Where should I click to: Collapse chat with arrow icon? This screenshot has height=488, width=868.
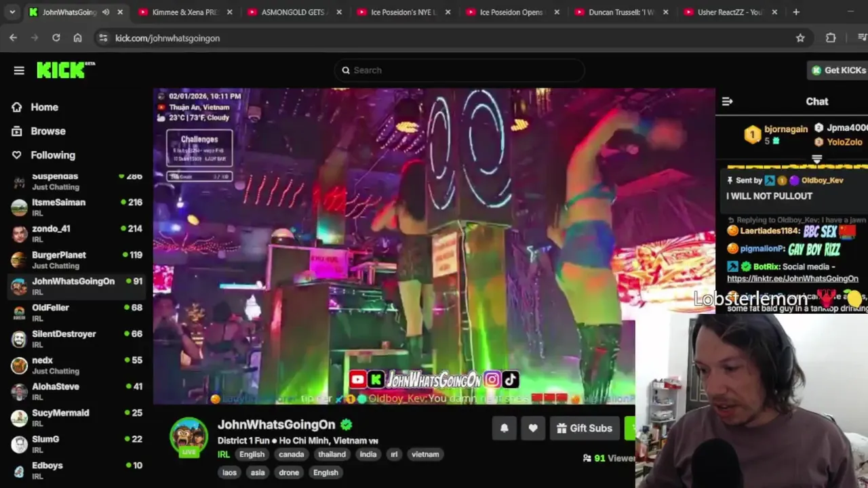coord(728,101)
